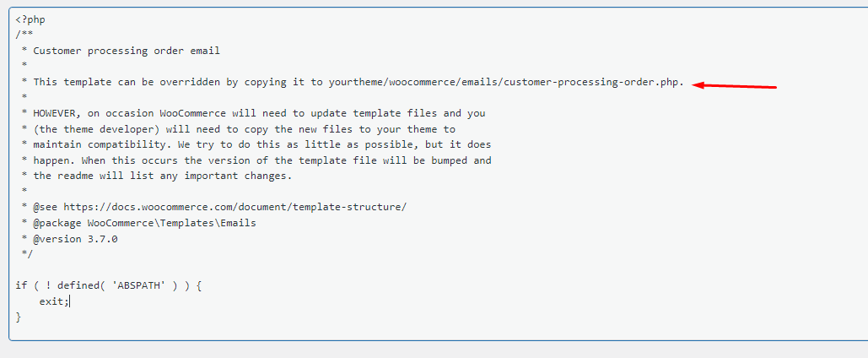This screenshot has width=868, height=358.
Task: Click the @see annotation tag
Action: (46, 207)
